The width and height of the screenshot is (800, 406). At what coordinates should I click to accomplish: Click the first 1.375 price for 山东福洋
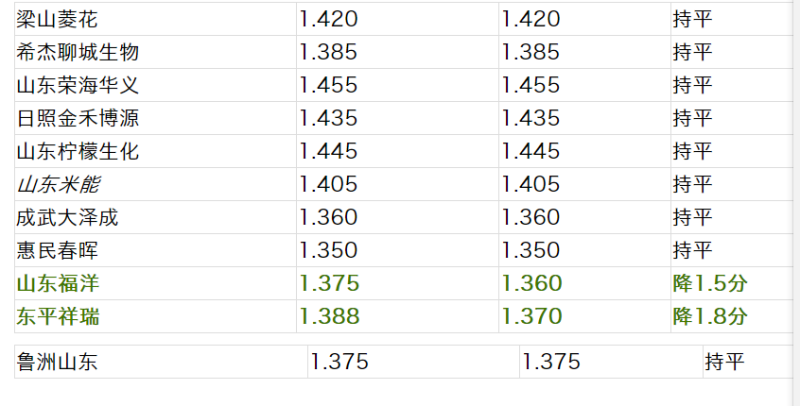pos(397,283)
